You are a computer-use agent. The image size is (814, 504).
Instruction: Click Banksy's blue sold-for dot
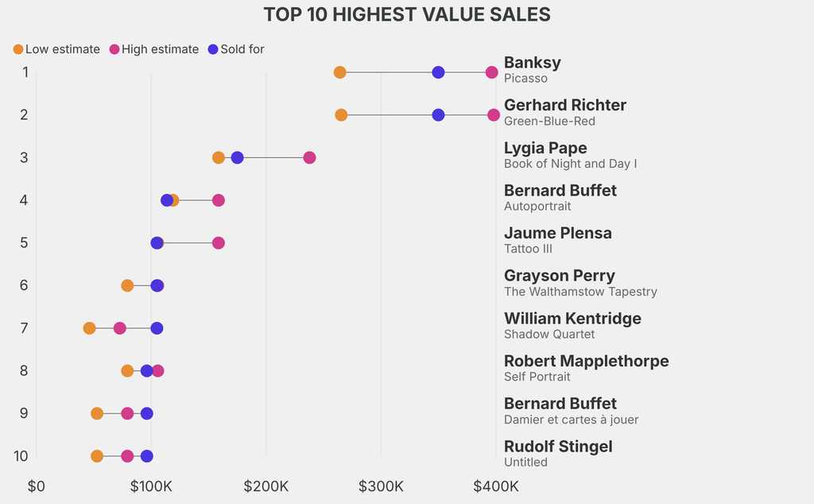[x=438, y=72]
